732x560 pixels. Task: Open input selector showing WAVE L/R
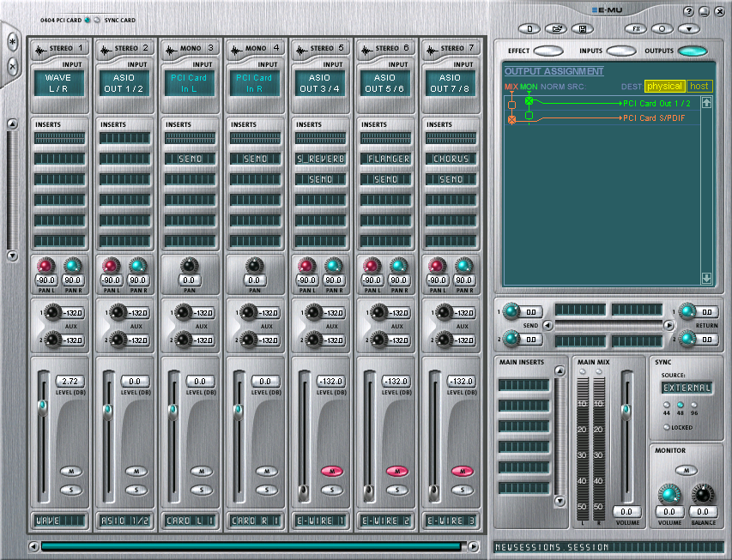(59, 83)
